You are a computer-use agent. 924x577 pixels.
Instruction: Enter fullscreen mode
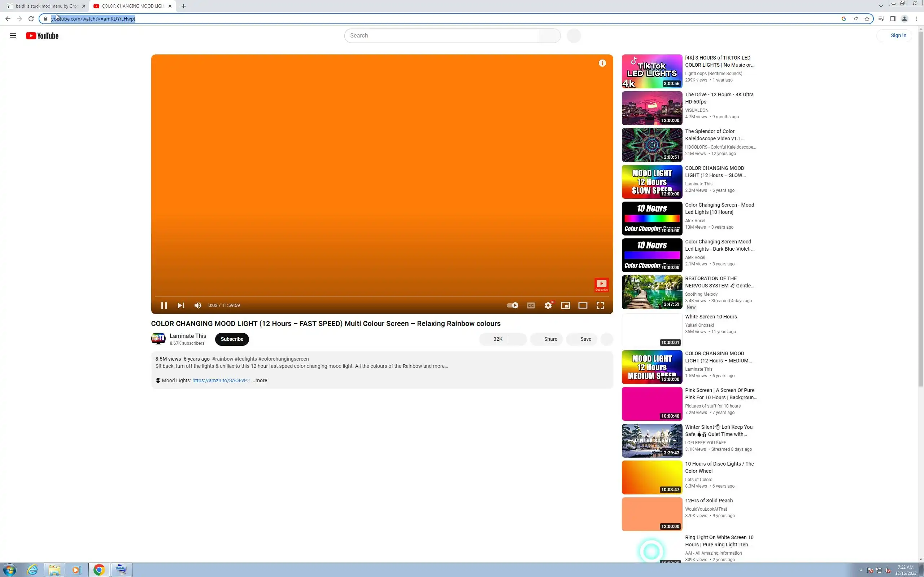click(600, 305)
